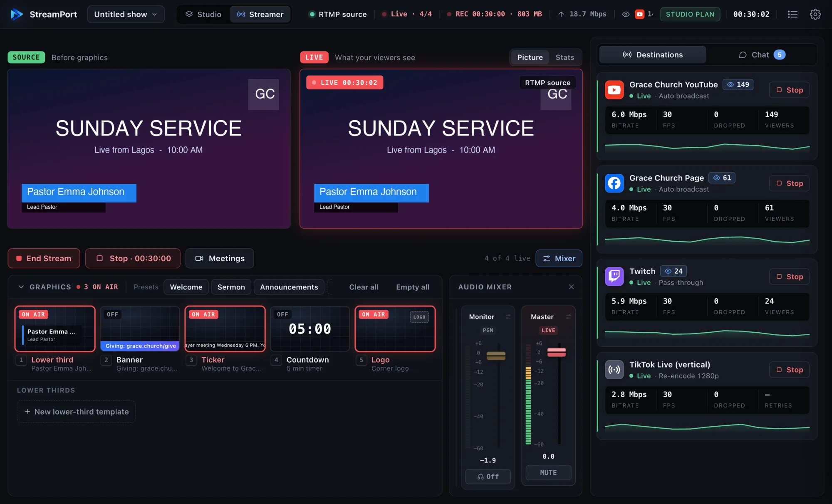The width and height of the screenshot is (832, 504).
Task: Add a New lower-third template
Action: 76,412
